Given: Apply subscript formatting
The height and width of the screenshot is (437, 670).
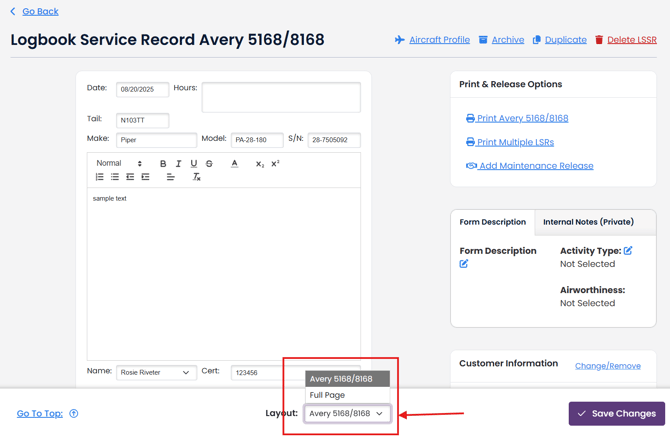Looking at the screenshot, I should pos(260,164).
